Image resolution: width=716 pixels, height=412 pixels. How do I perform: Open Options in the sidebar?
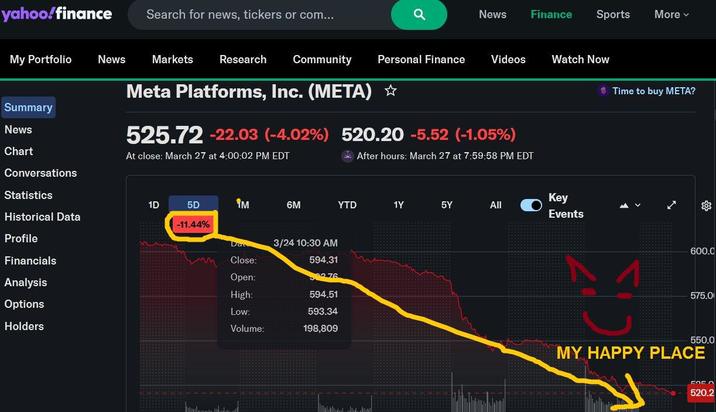click(24, 304)
